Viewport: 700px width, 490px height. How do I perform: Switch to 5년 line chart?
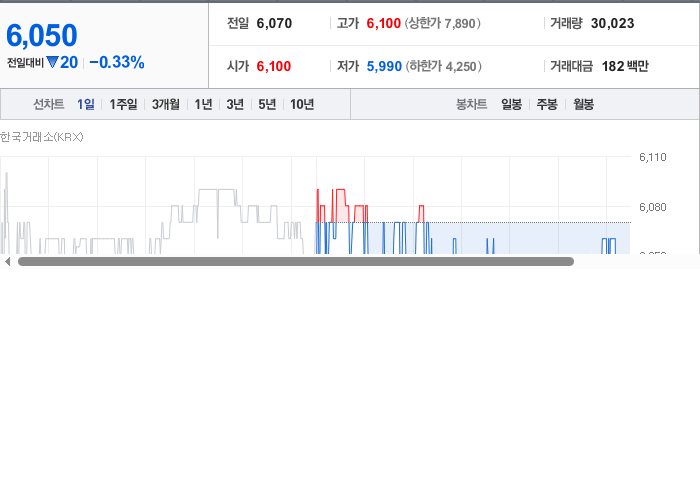point(267,104)
